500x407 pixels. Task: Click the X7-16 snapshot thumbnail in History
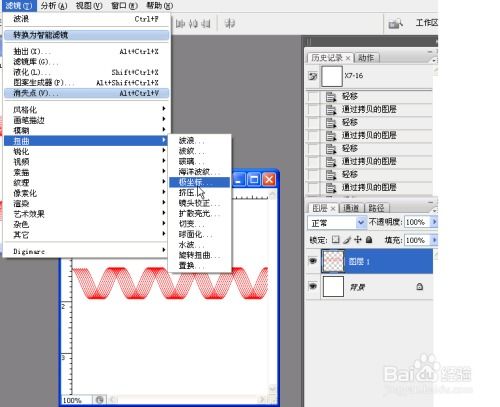coord(332,76)
